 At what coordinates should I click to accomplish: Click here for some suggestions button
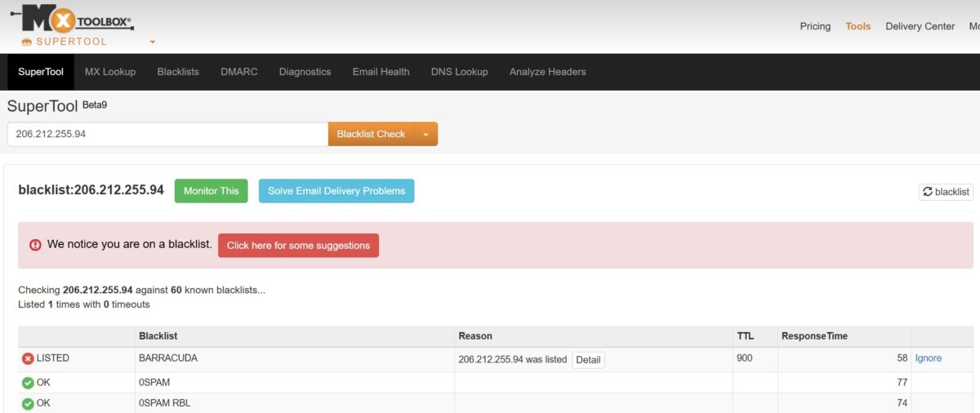(x=298, y=246)
